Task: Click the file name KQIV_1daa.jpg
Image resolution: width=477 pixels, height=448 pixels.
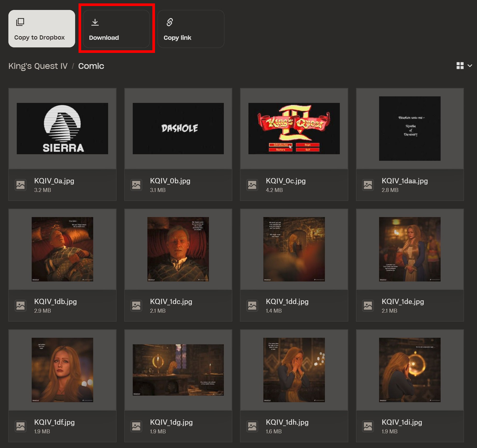Action: 405,181
